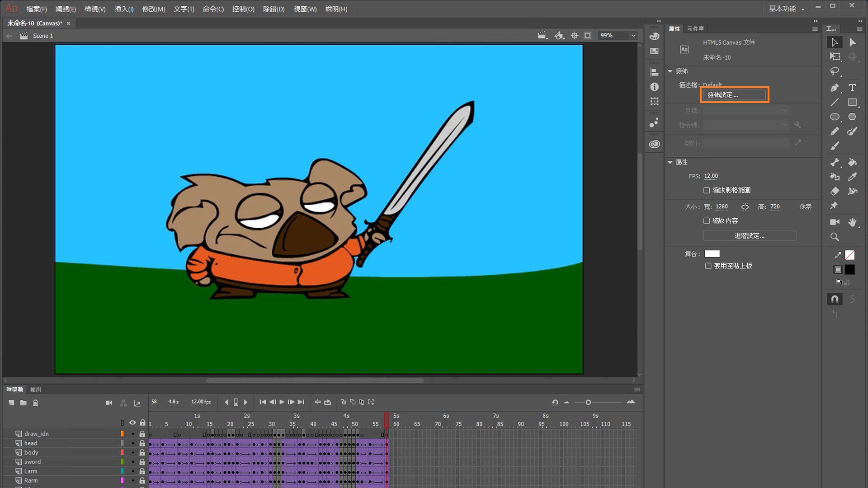Select the Pen tool
This screenshot has height=488, width=868.
click(835, 88)
